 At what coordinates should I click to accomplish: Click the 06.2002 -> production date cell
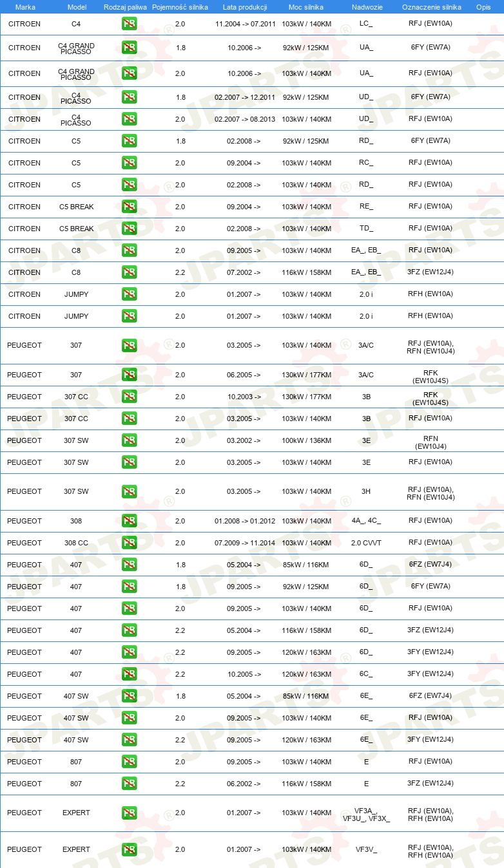[x=244, y=784]
